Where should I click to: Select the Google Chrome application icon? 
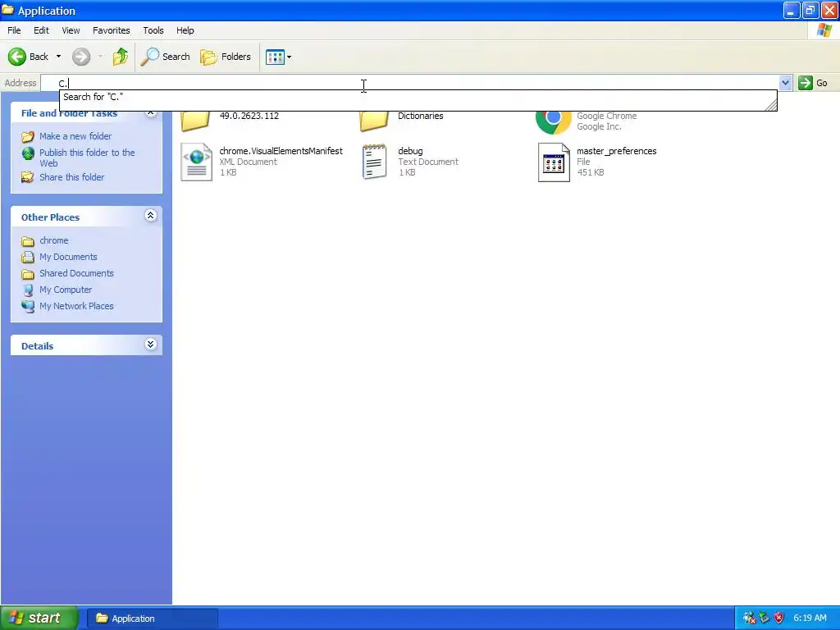554,122
